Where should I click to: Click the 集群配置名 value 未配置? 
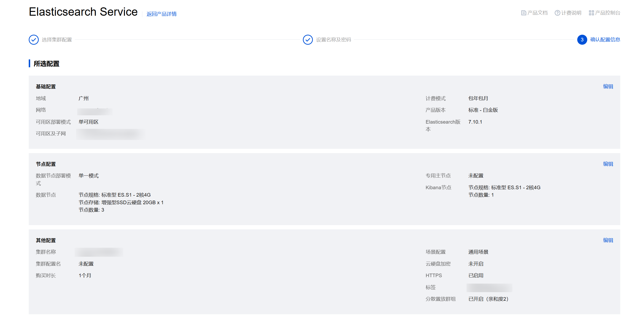(86, 264)
